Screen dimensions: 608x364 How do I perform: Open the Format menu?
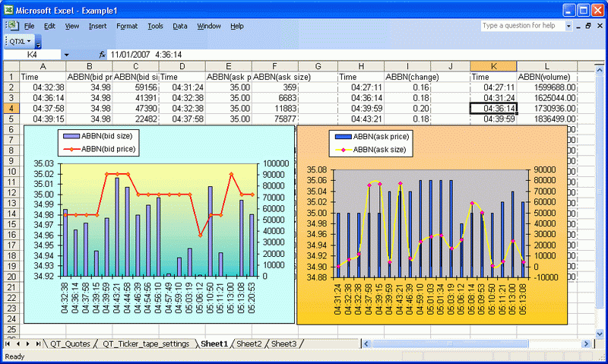point(127,26)
